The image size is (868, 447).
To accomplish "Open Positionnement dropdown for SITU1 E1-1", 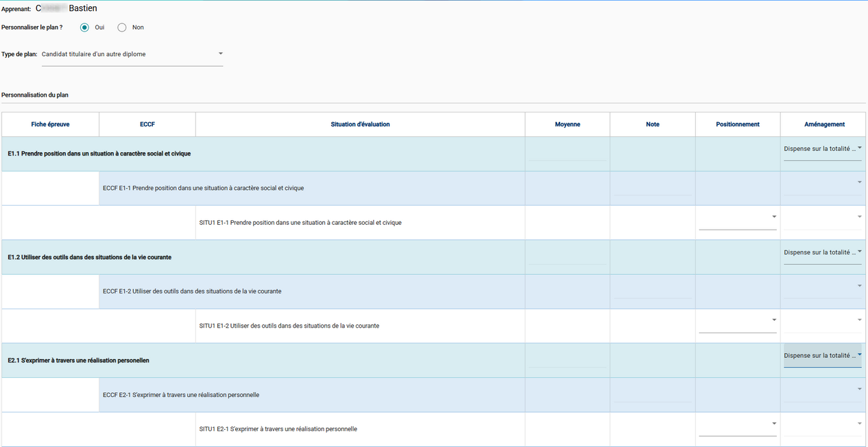I will point(737,218).
